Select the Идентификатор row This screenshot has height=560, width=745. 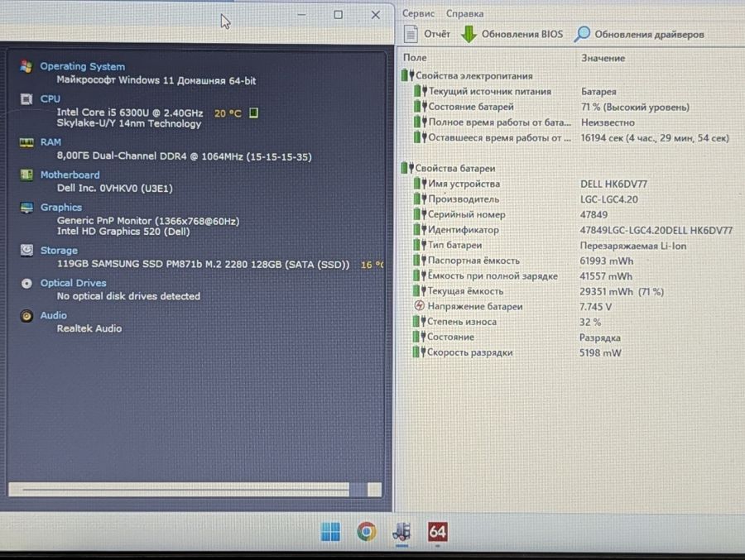(x=573, y=230)
